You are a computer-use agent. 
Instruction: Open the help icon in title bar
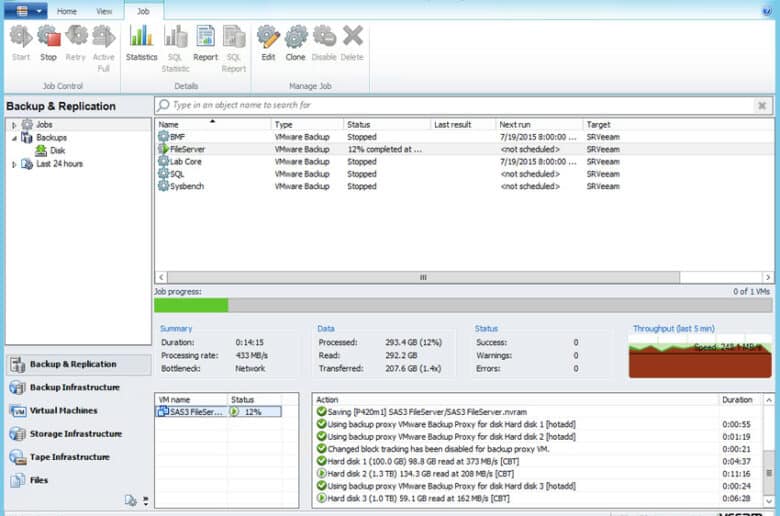(x=767, y=11)
